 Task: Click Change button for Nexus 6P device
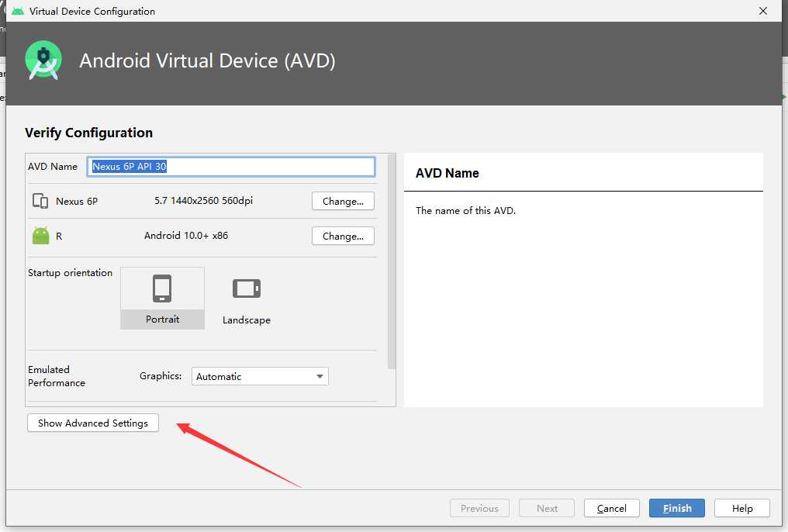click(x=344, y=201)
